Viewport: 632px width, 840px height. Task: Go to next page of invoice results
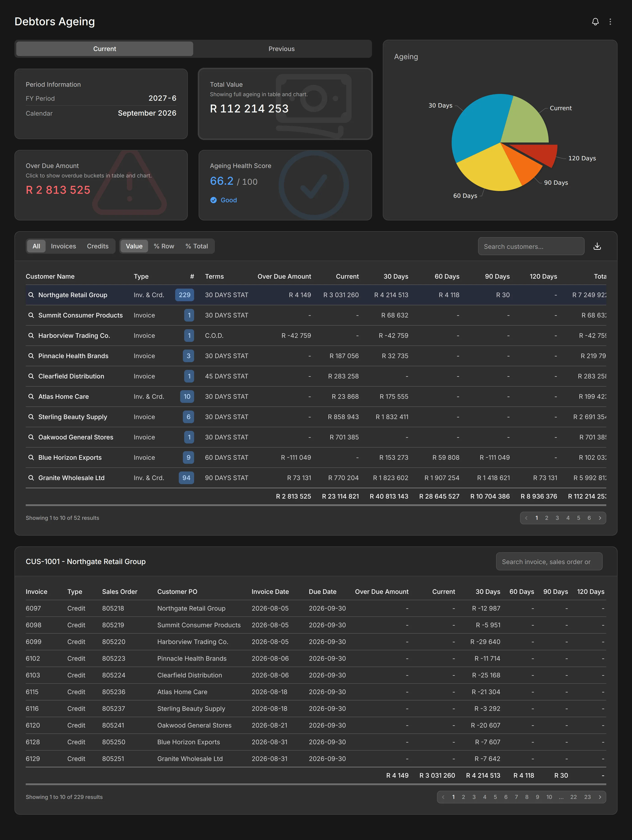click(x=600, y=797)
